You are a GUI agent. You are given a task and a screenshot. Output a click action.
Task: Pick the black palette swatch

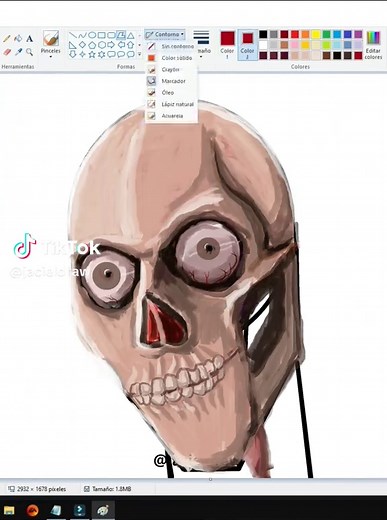(263, 34)
